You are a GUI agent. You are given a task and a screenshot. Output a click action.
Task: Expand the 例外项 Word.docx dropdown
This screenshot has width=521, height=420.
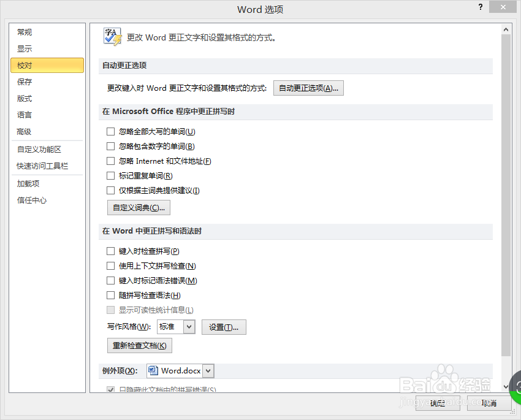click(208, 371)
